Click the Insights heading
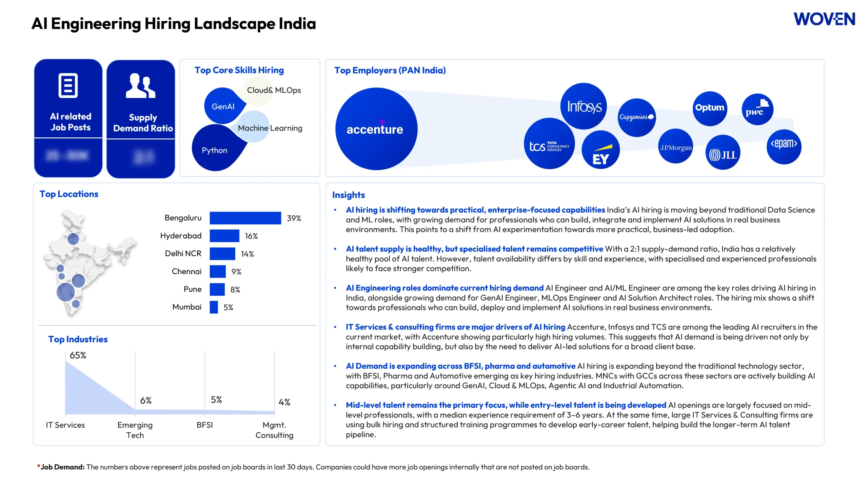The height and width of the screenshot is (488, 868). (x=349, y=195)
